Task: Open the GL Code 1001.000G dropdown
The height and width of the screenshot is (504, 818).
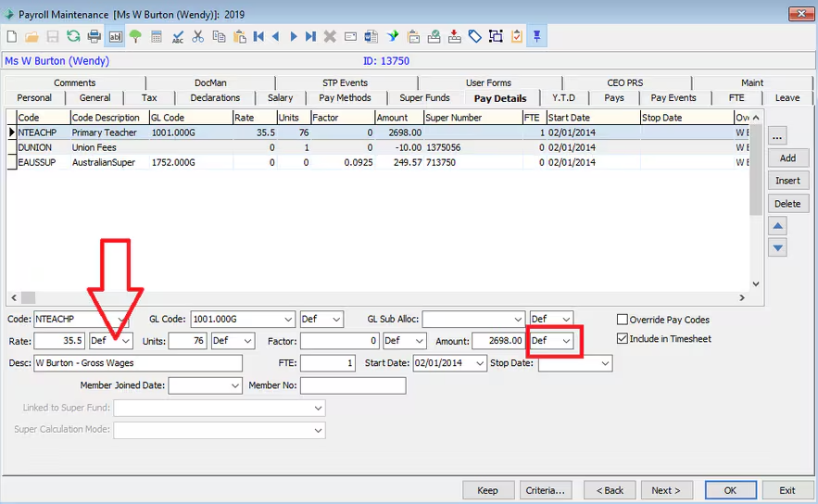Action: 288,320
